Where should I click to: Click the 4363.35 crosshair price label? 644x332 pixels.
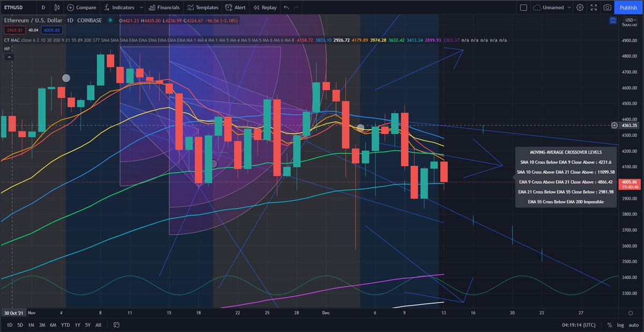click(630, 126)
